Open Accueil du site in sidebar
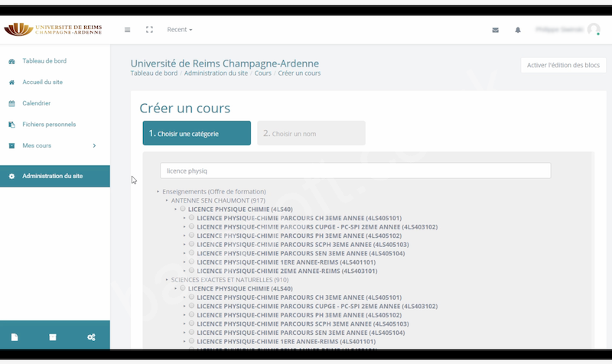The width and height of the screenshot is (612, 364). [42, 82]
